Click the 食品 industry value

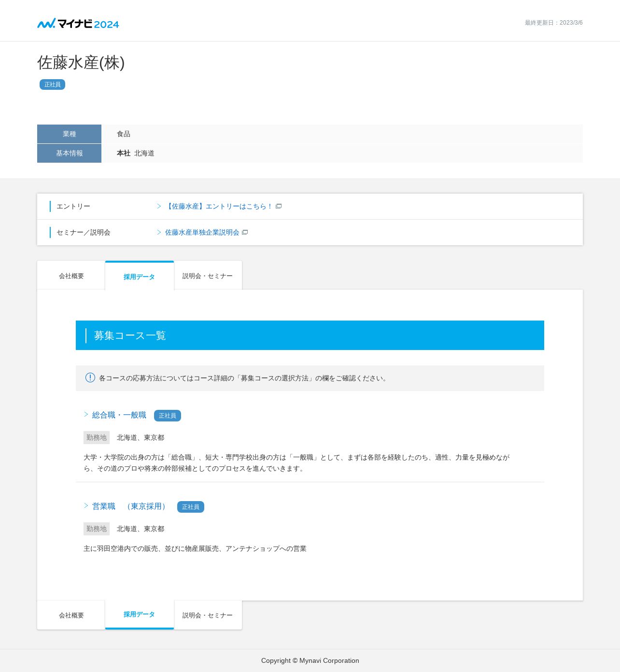pyautogui.click(x=124, y=134)
